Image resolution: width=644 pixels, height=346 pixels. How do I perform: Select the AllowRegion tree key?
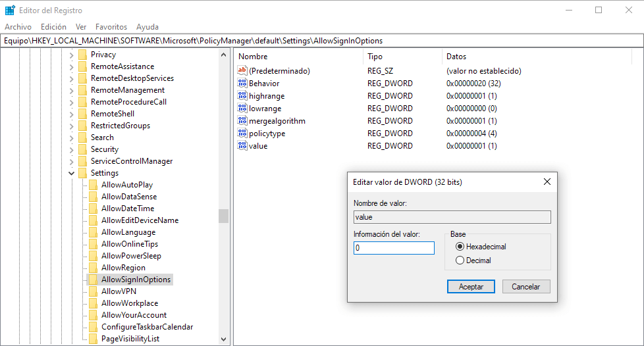pyautogui.click(x=123, y=268)
